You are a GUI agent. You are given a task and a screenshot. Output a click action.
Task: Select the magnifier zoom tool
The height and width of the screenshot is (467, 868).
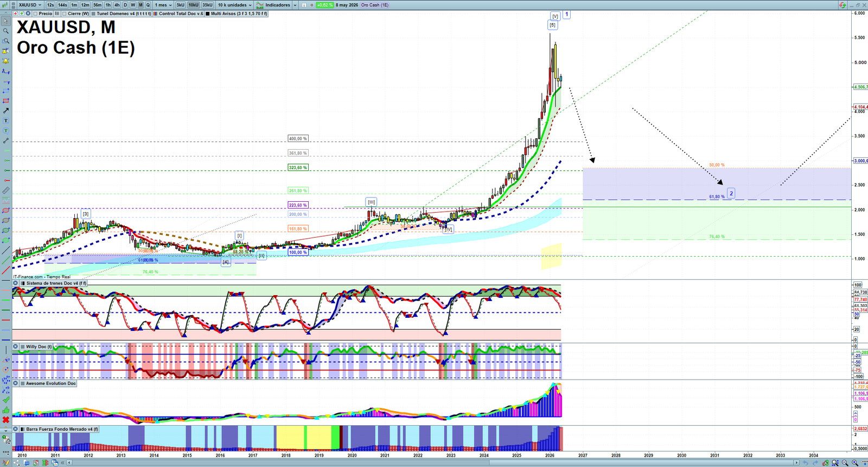click(x=6, y=31)
